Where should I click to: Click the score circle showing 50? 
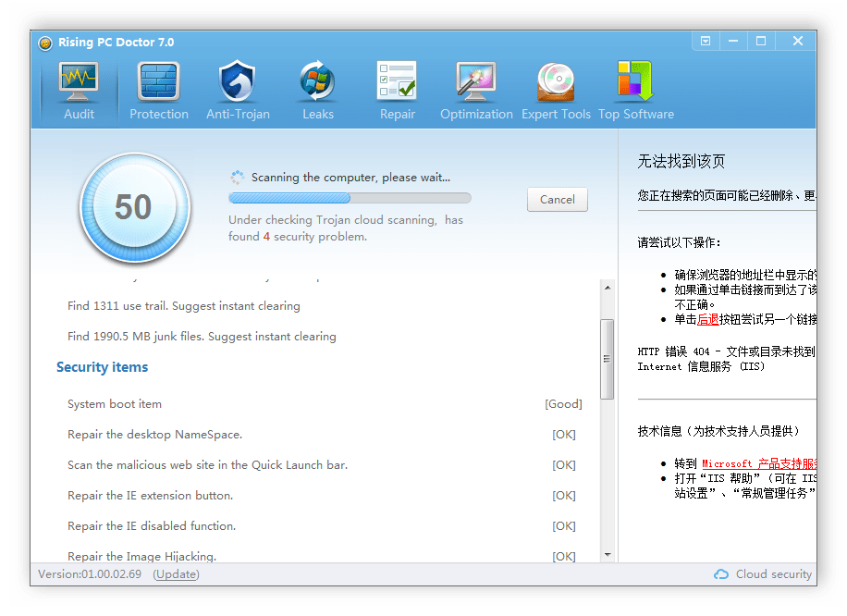click(x=134, y=207)
